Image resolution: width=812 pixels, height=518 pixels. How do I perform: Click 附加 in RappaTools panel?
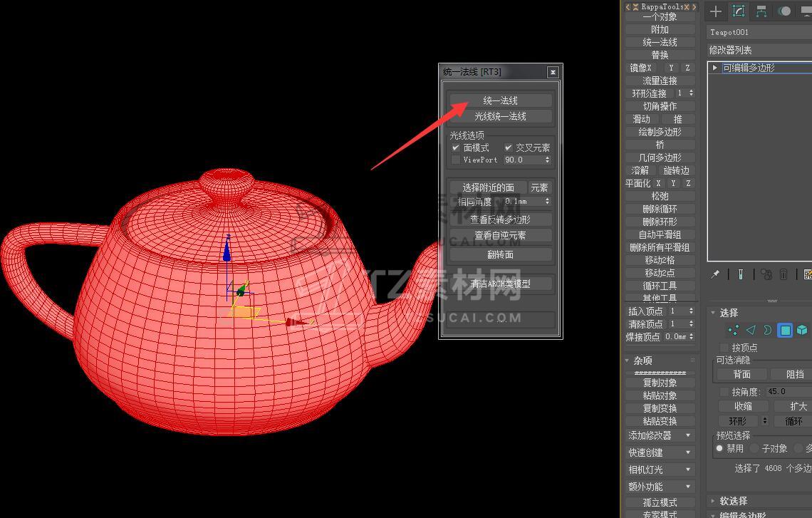pyautogui.click(x=660, y=29)
